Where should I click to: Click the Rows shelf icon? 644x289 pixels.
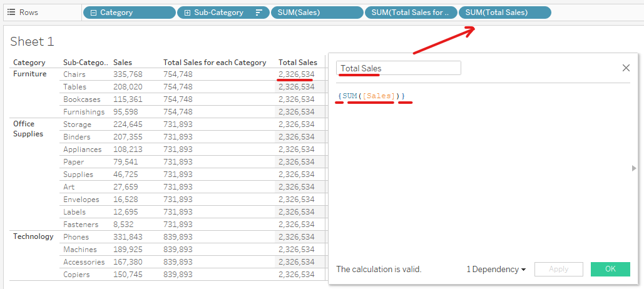pos(11,13)
